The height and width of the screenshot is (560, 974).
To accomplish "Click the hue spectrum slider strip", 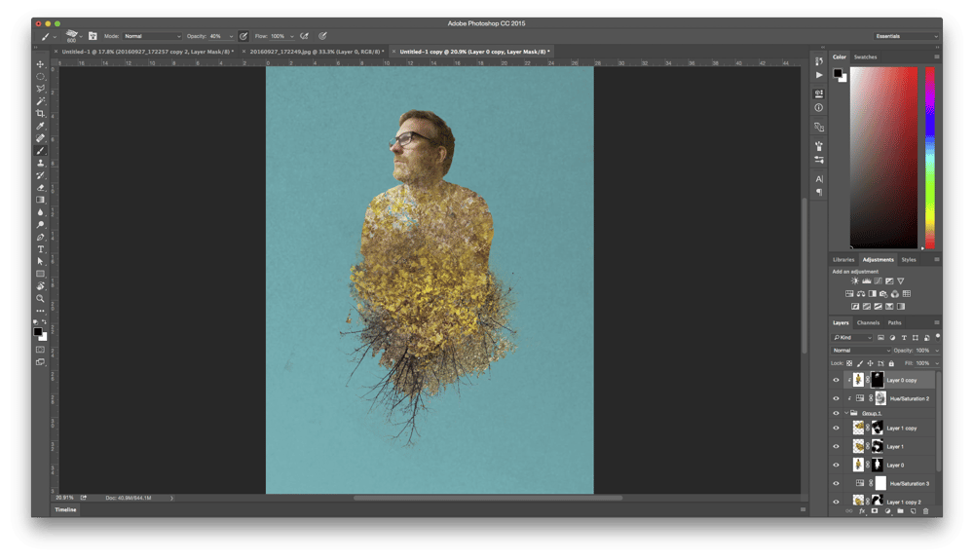I will coord(930,158).
